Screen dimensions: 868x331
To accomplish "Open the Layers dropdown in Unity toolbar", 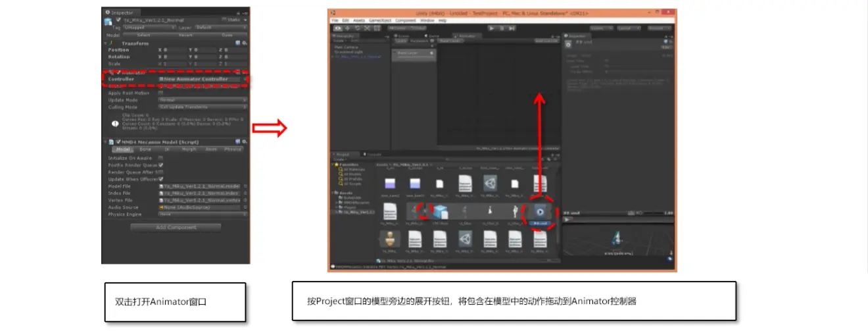I will pos(602,28).
